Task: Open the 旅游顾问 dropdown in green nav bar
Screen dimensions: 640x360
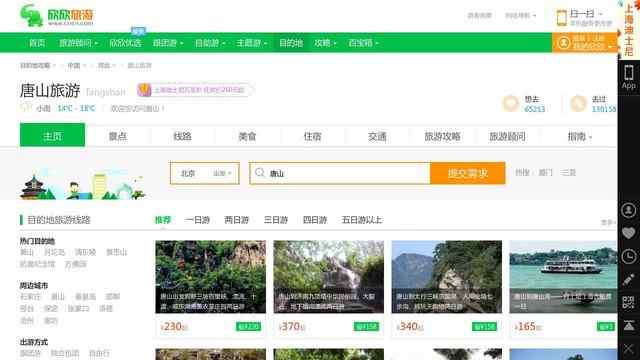Action: pyautogui.click(x=78, y=43)
